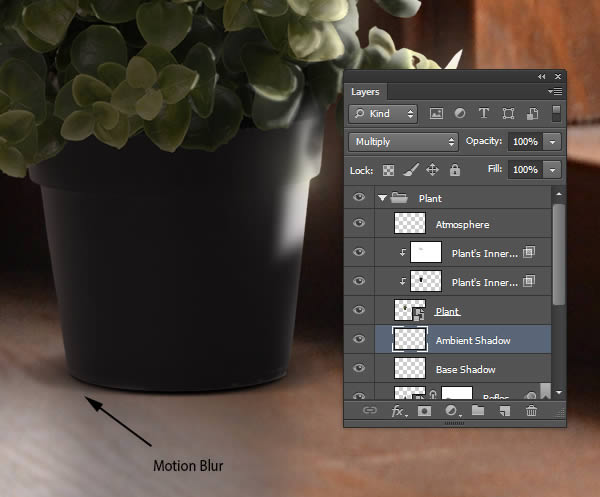The height and width of the screenshot is (497, 600).
Task: Open the Kind filter type dropdown
Action: 383,114
